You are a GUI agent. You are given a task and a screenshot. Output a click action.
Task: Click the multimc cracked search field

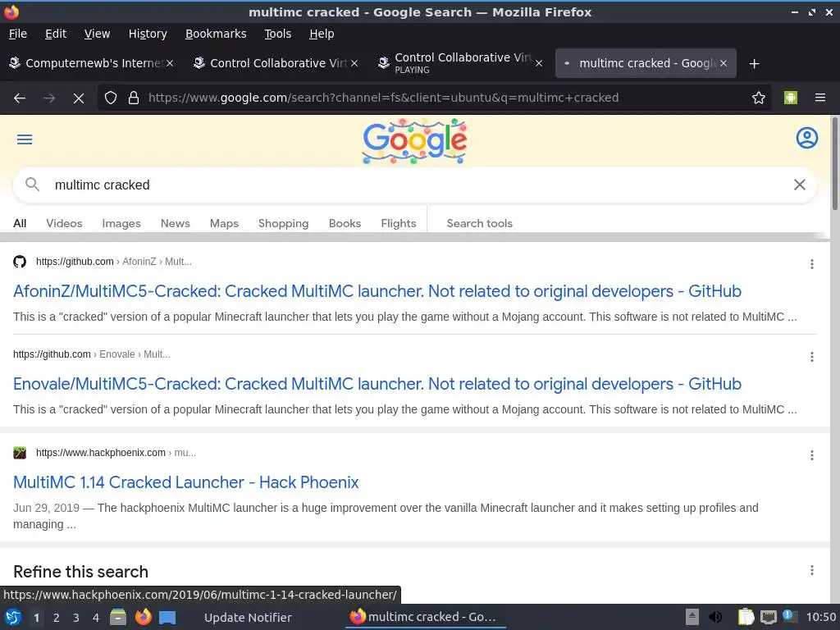pos(415,185)
